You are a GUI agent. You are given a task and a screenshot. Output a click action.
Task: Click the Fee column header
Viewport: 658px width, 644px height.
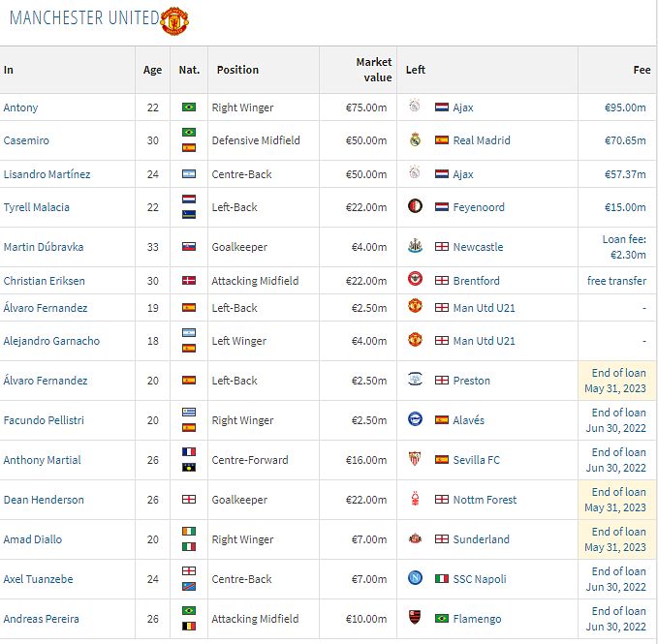pos(642,70)
